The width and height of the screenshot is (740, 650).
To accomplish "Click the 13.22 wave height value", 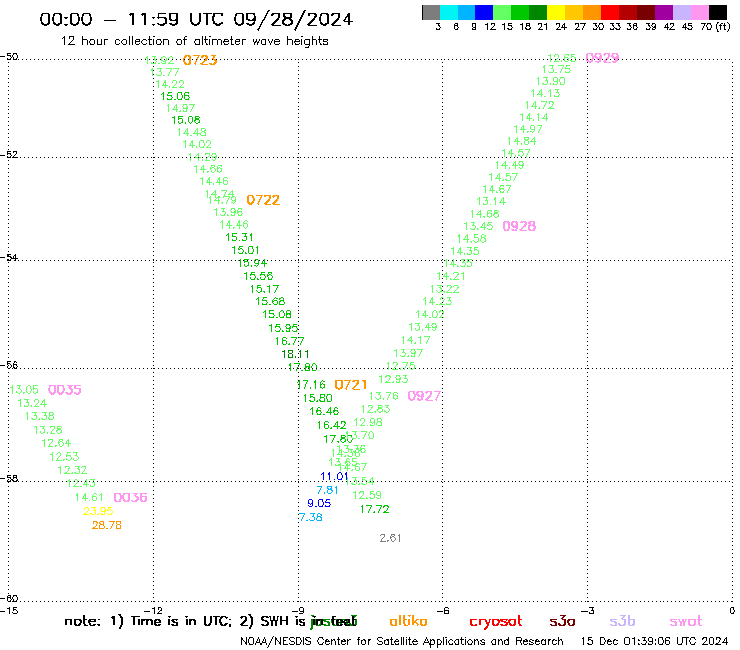I will 444,289.
